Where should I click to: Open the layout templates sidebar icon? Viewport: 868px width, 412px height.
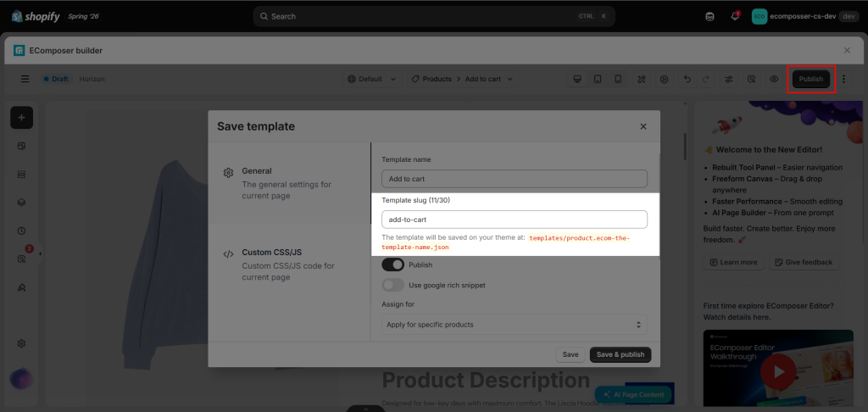pos(21,146)
